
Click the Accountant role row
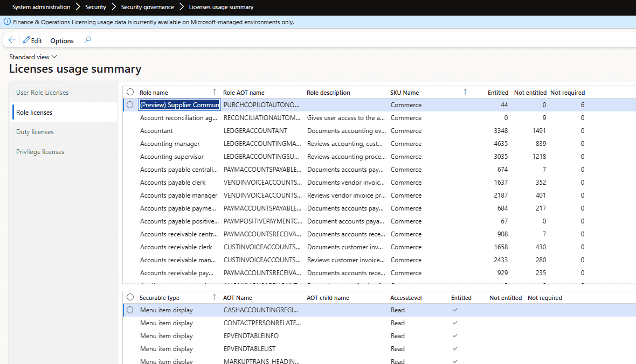156,131
